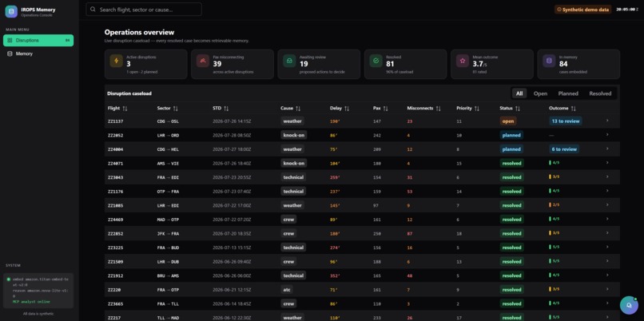
Task: Select the Resolved filter tab
Action: [600, 93]
